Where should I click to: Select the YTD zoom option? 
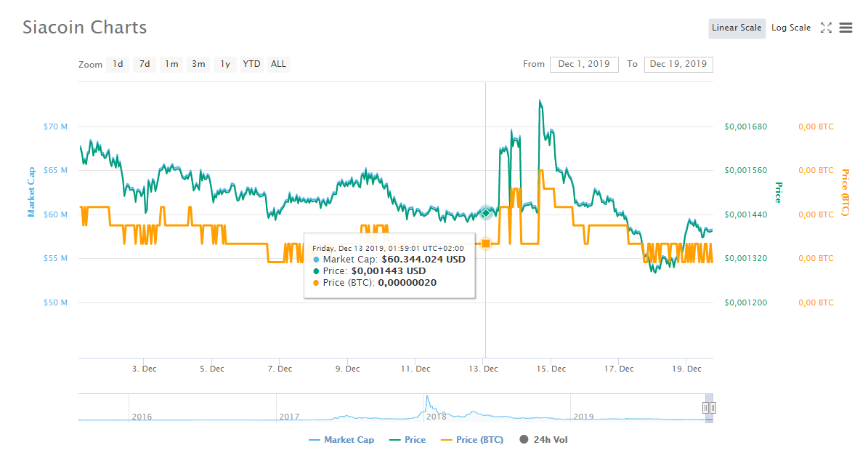pyautogui.click(x=252, y=64)
